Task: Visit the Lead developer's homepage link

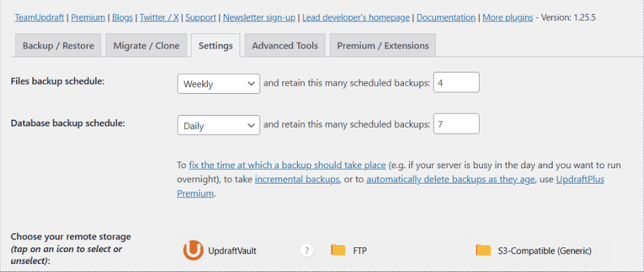Action: tap(356, 18)
